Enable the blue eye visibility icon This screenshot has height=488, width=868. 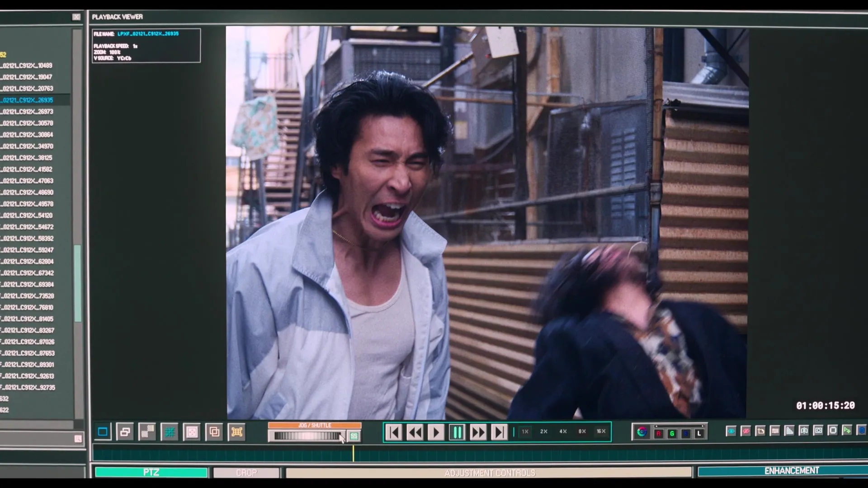coord(731,431)
